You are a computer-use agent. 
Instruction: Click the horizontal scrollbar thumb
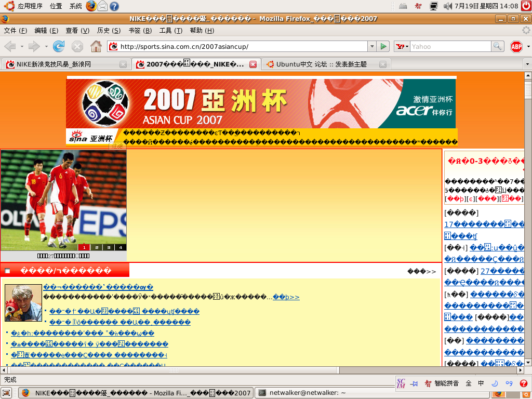pos(174,370)
